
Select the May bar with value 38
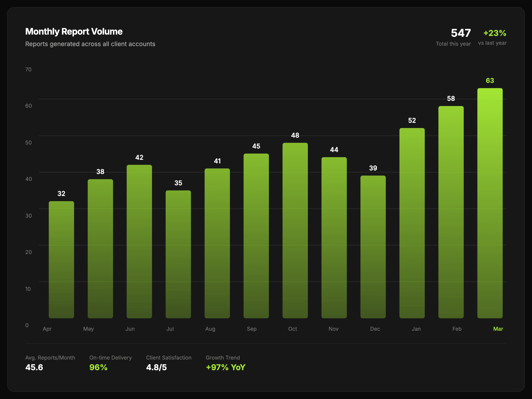point(100,249)
